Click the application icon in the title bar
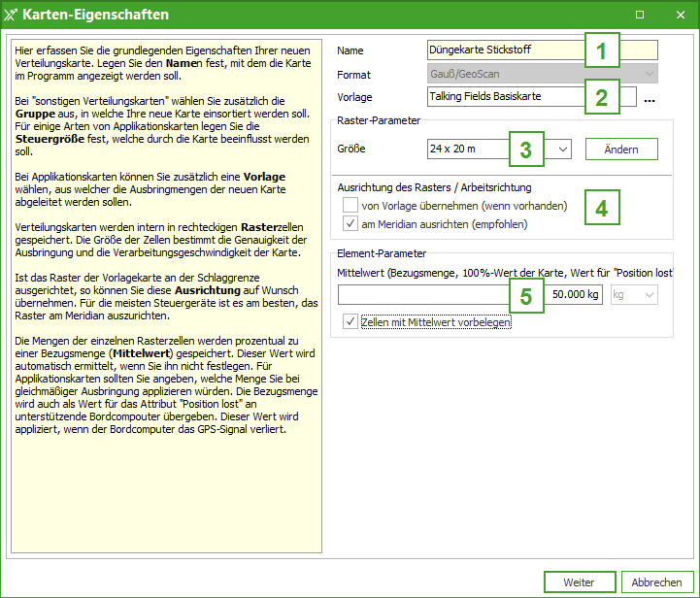Viewport: 700px width, 598px height. (x=12, y=16)
